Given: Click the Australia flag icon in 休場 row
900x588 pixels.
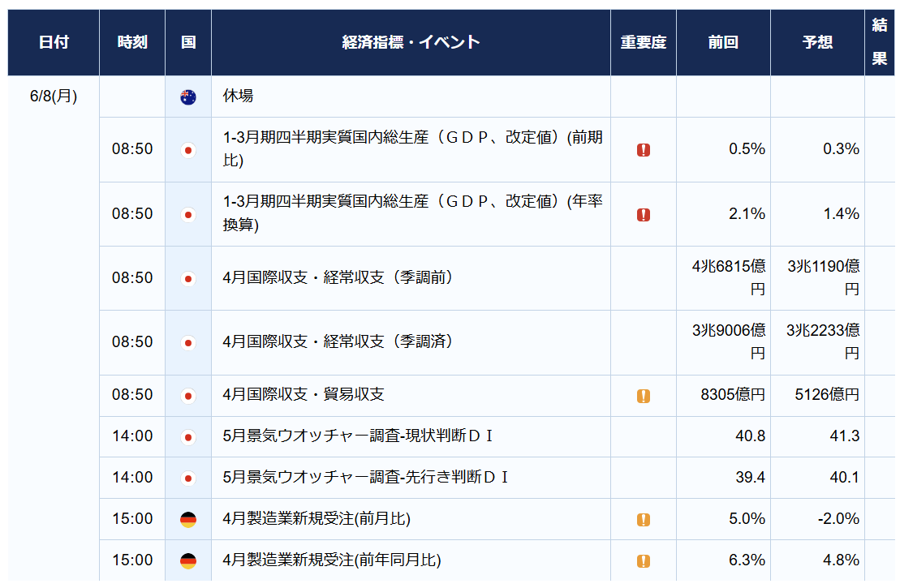Looking at the screenshot, I should 187,97.
